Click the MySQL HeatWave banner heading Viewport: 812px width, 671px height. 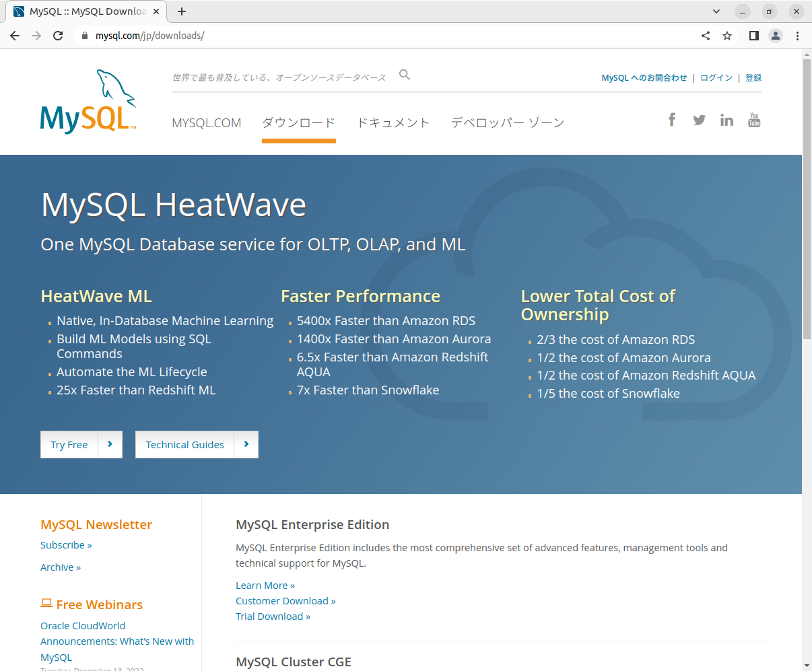[x=174, y=205]
